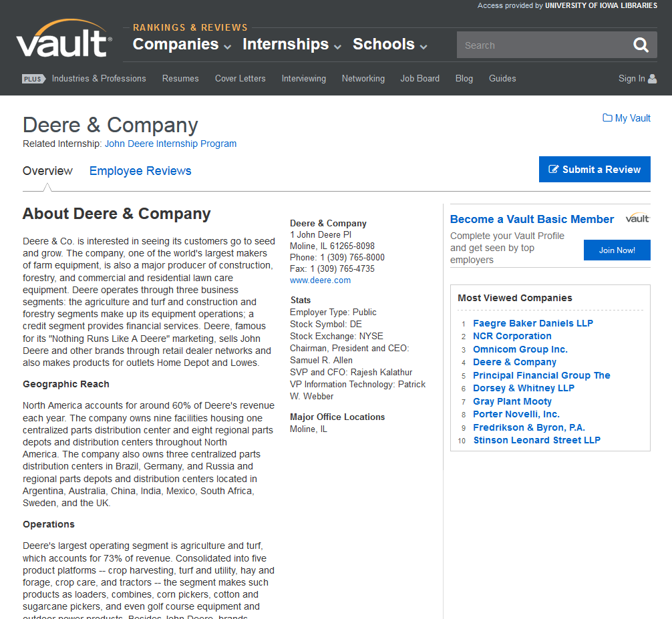The image size is (672, 619).
Task: Open Become a Vault Basic Member link
Action: coord(532,219)
